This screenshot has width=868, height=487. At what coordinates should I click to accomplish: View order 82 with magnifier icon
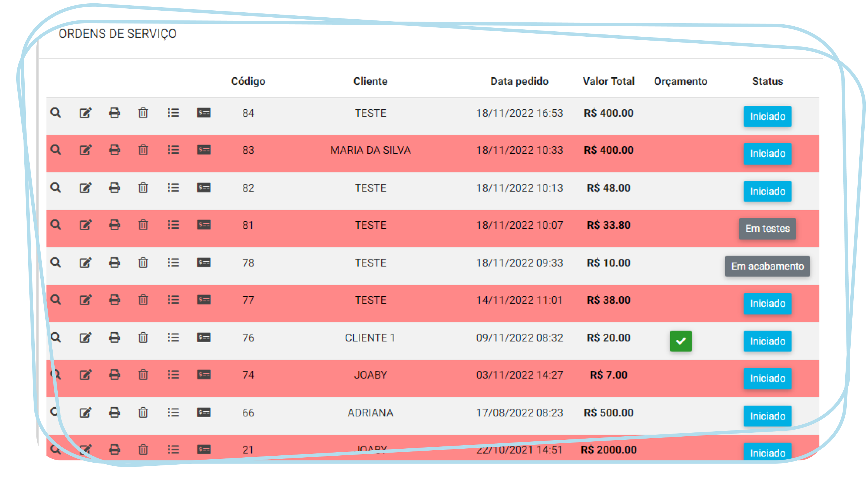pos(56,188)
